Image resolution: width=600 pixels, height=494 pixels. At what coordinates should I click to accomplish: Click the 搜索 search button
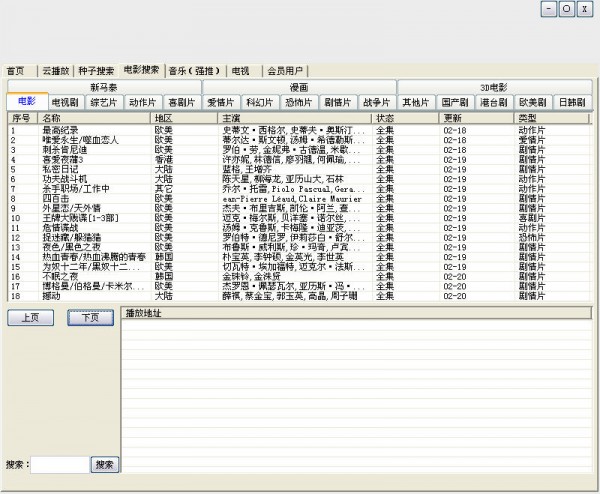click(104, 465)
